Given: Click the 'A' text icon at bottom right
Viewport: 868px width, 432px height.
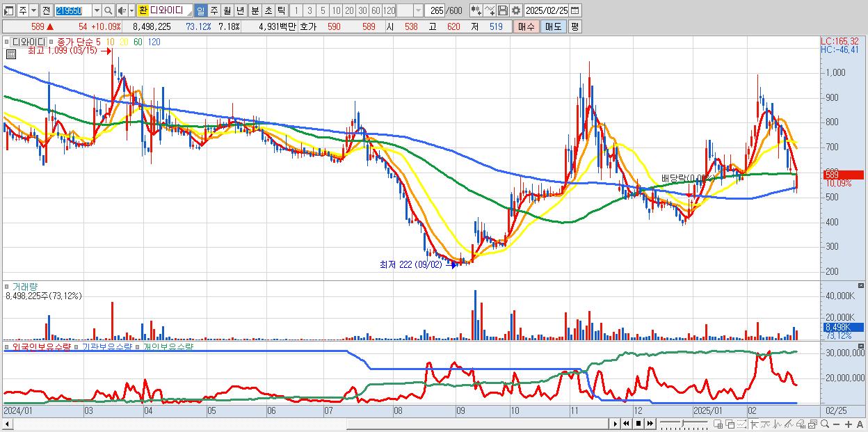Looking at the screenshot, I should click(860, 424).
